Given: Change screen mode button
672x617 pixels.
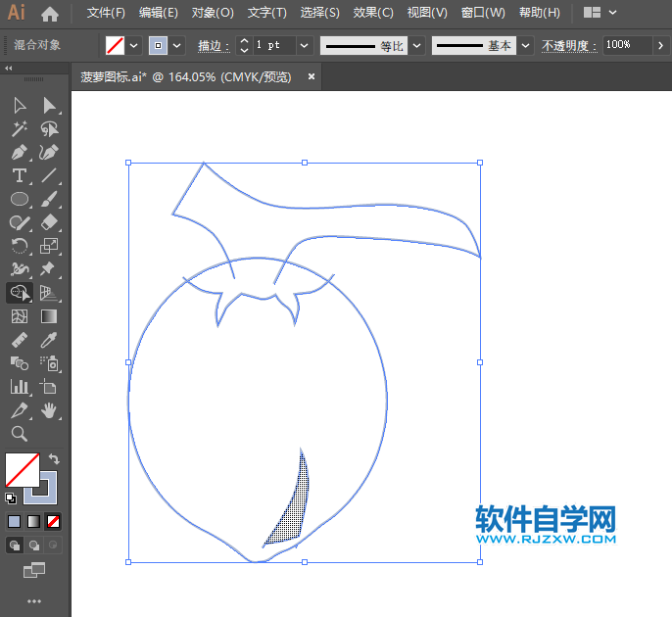Looking at the screenshot, I should tap(34, 570).
